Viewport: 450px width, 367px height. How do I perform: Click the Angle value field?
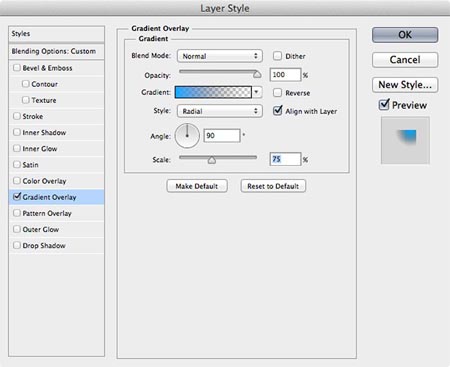[x=222, y=135]
